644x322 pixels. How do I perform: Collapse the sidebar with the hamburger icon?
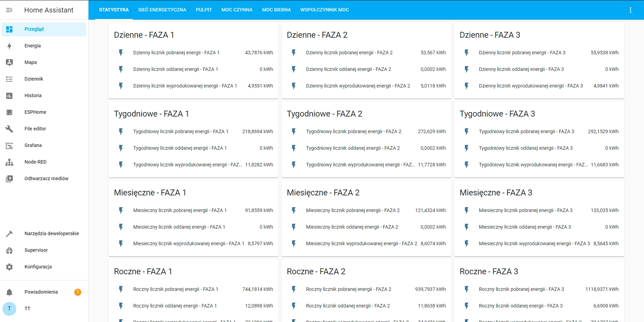(9, 10)
